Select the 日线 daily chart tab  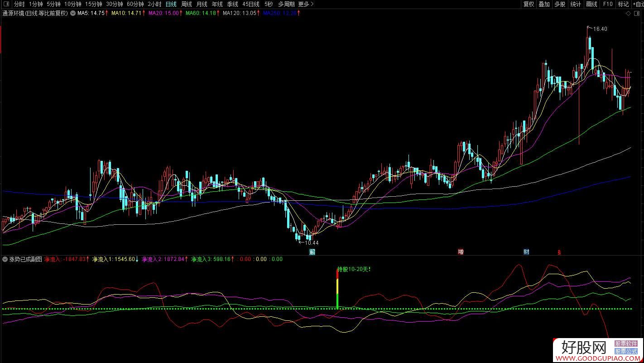(x=171, y=4)
